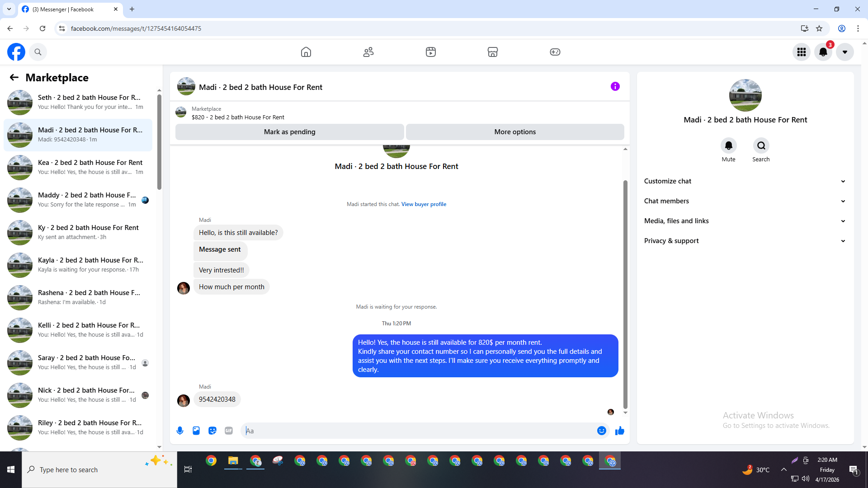868x488 pixels.
Task: Open Ky conversation with attachment
Action: click(78, 233)
